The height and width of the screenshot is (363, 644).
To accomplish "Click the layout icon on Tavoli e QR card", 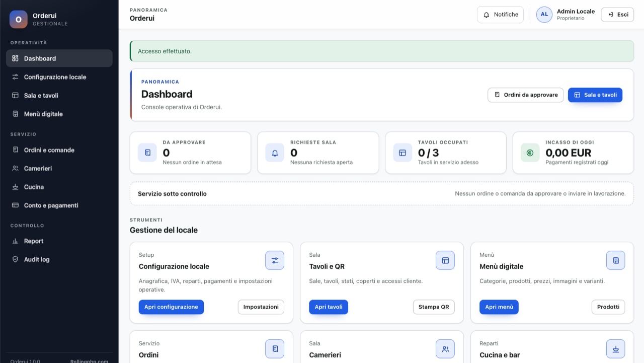I will [x=445, y=260].
